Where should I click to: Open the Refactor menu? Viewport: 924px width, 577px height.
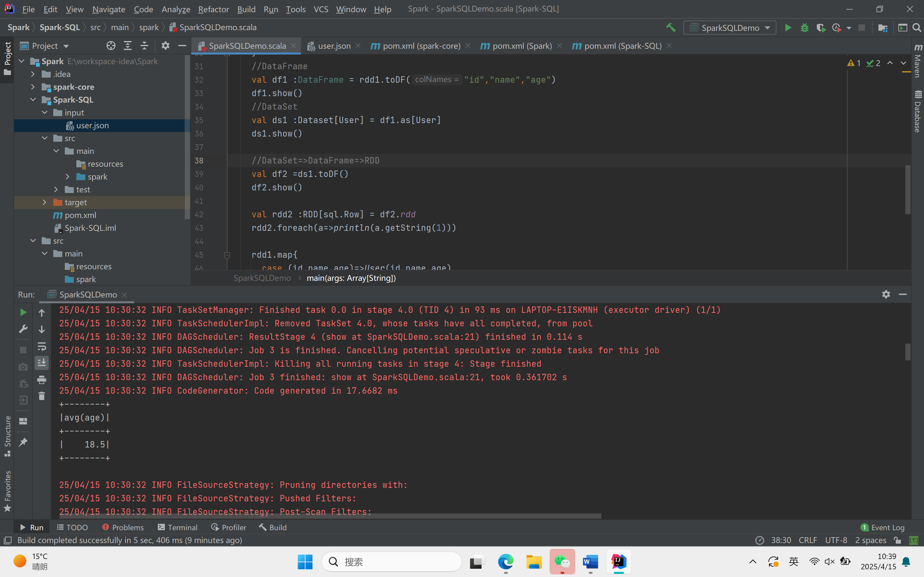click(x=213, y=9)
